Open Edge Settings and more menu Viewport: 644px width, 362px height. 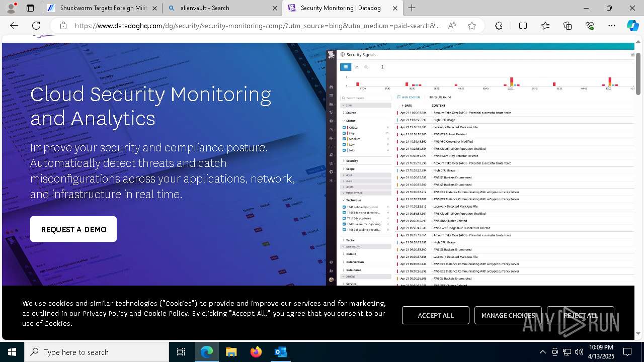612,26
